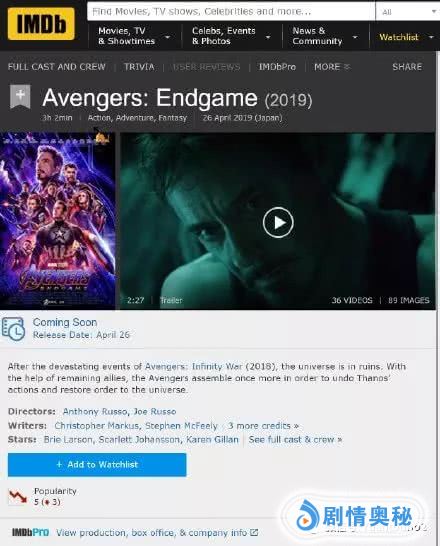Image resolution: width=440 pixels, height=546 pixels.
Task: Open Anthony Russo director link
Action: click(95, 412)
